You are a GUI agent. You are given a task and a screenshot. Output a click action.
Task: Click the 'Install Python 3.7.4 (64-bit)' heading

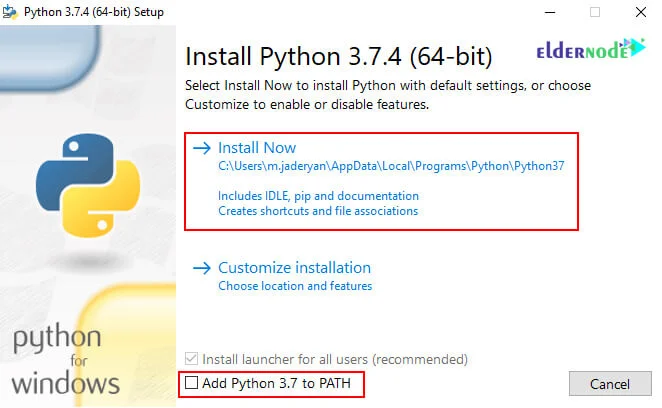point(352,54)
